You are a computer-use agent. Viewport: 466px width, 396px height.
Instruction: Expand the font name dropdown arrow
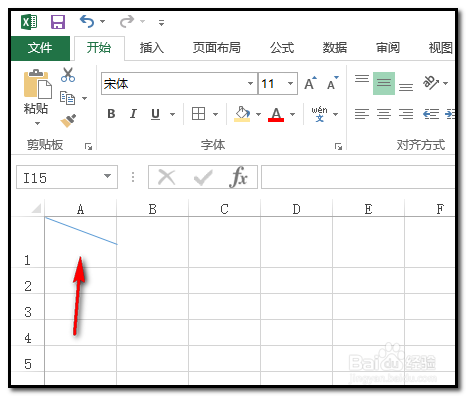point(251,84)
